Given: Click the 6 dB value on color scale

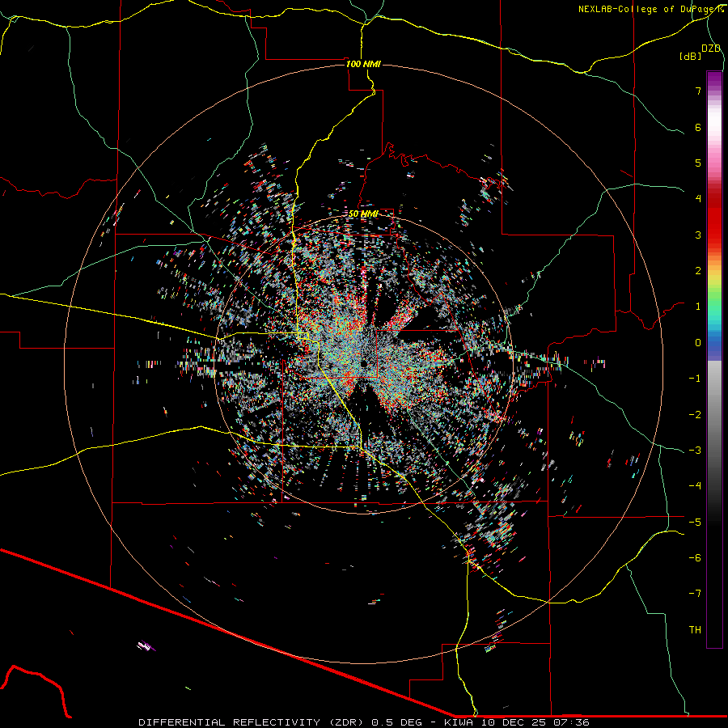Looking at the screenshot, I should click(698, 127).
